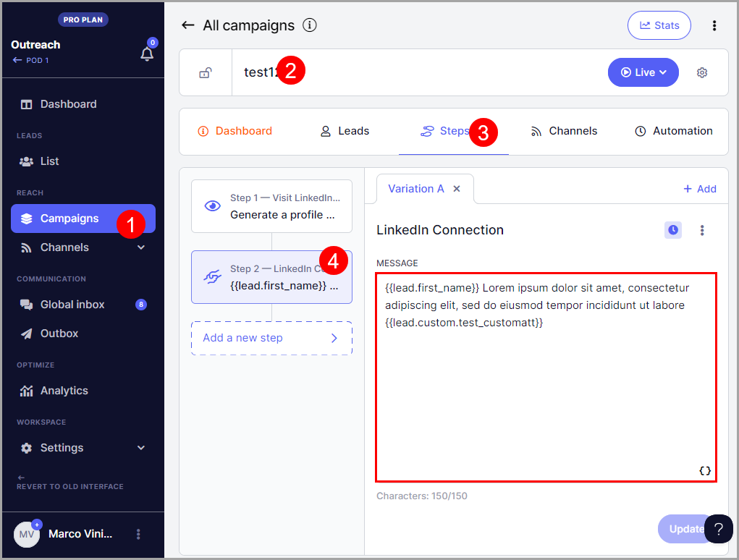
Task: Click the PRO PLAN badge
Action: click(x=83, y=20)
